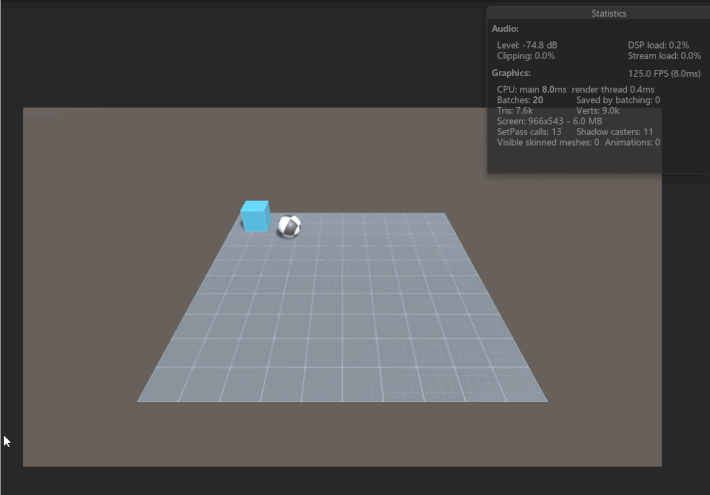Click the Graphics section heading

pos(511,73)
